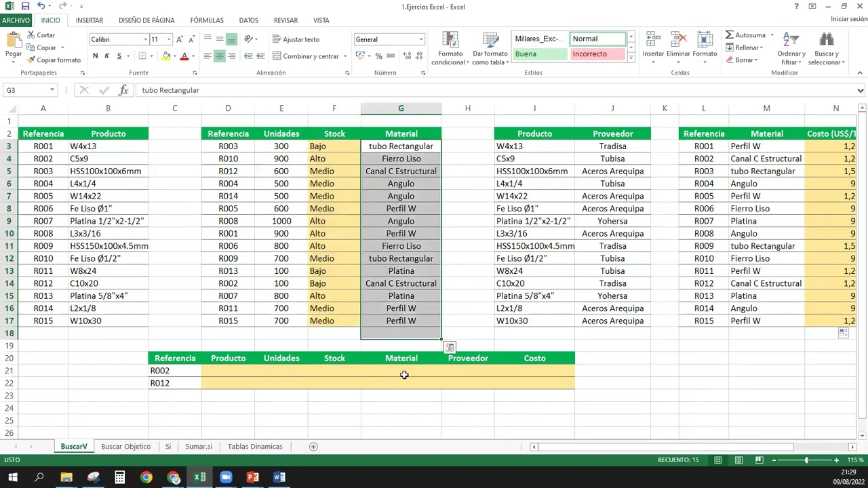Open the Buscar Objetico sheet tab
868x488 pixels.
(125, 447)
